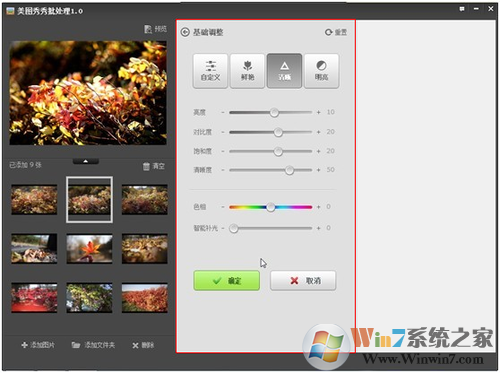The width and height of the screenshot is (500, 373).
Task: Click the 亮度 value 10
Action: click(x=330, y=112)
